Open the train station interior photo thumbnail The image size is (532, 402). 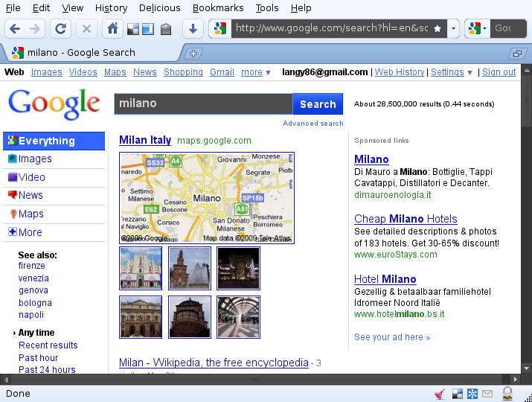pyautogui.click(x=239, y=317)
